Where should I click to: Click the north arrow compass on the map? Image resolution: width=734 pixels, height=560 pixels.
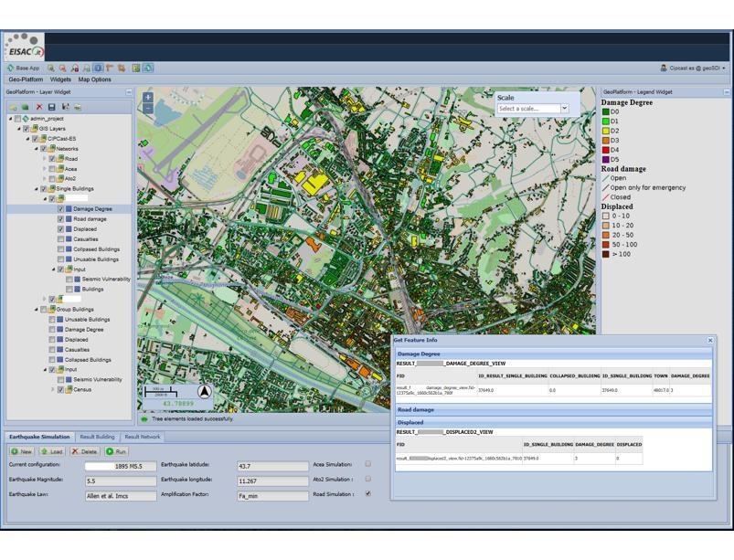click(204, 392)
